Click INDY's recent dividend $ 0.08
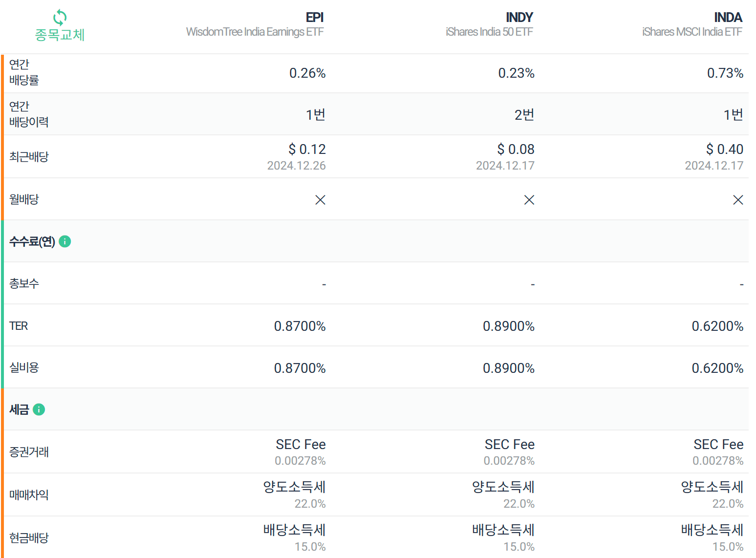 pos(516,149)
